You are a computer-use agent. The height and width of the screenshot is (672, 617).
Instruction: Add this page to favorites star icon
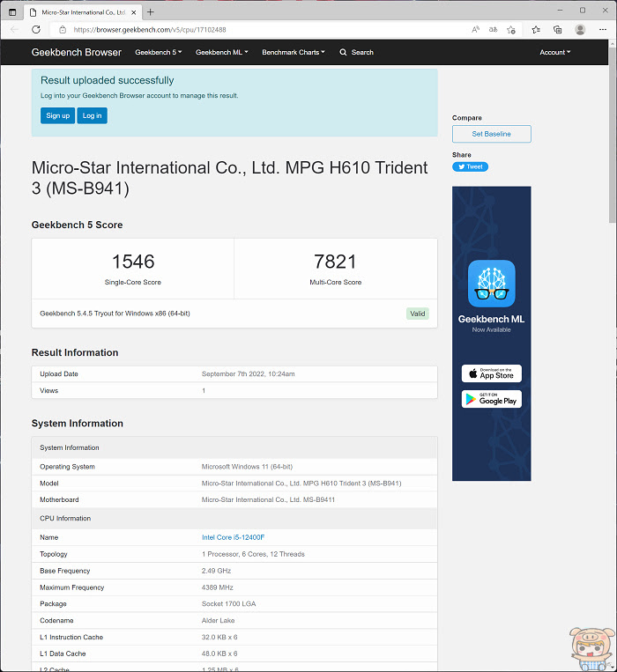(x=511, y=30)
